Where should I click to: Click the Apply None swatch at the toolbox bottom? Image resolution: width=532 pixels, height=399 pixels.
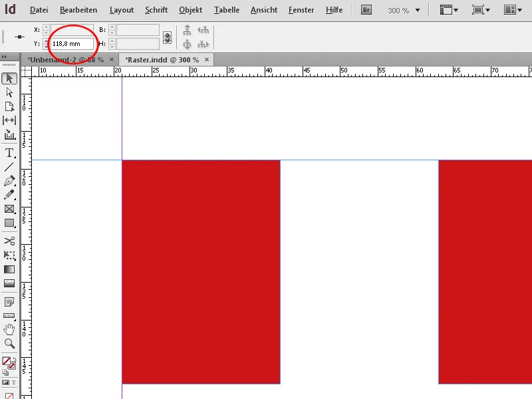(9, 396)
